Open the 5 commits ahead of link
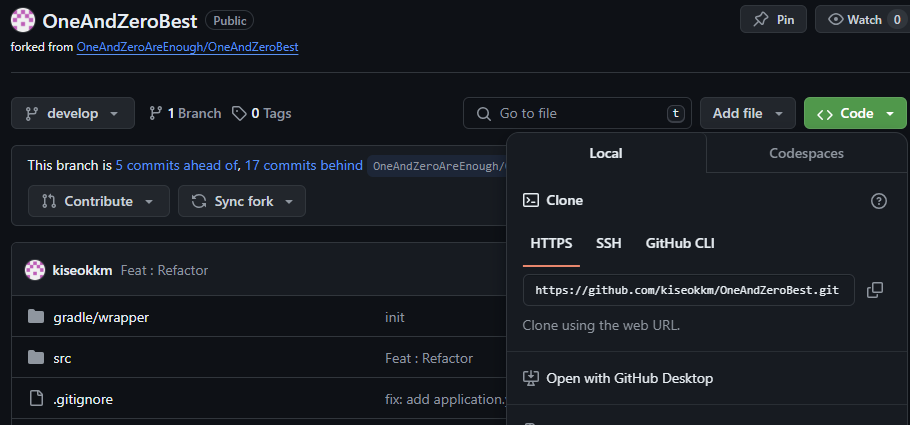The image size is (910, 425). 176,165
